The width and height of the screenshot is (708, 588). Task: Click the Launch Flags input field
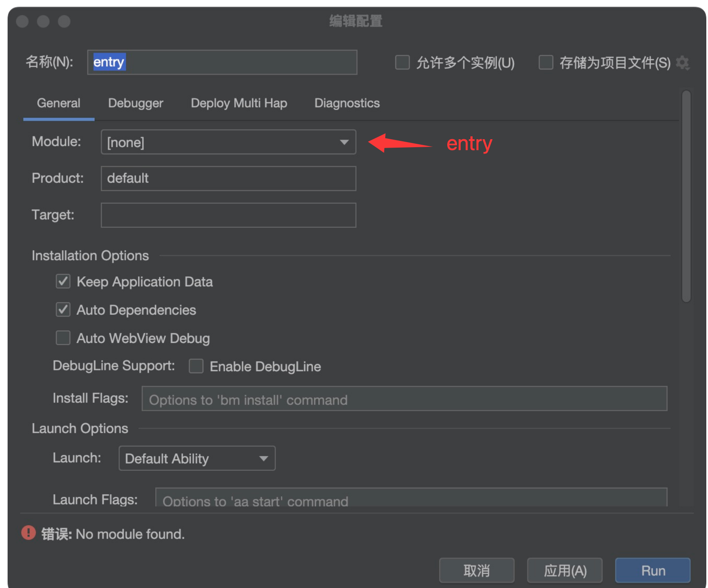click(x=411, y=498)
